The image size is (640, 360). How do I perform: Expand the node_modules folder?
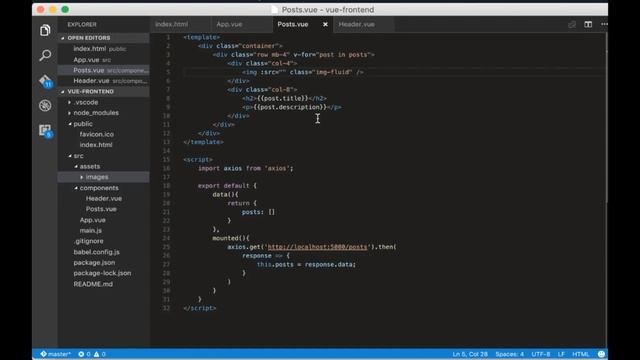104,113
